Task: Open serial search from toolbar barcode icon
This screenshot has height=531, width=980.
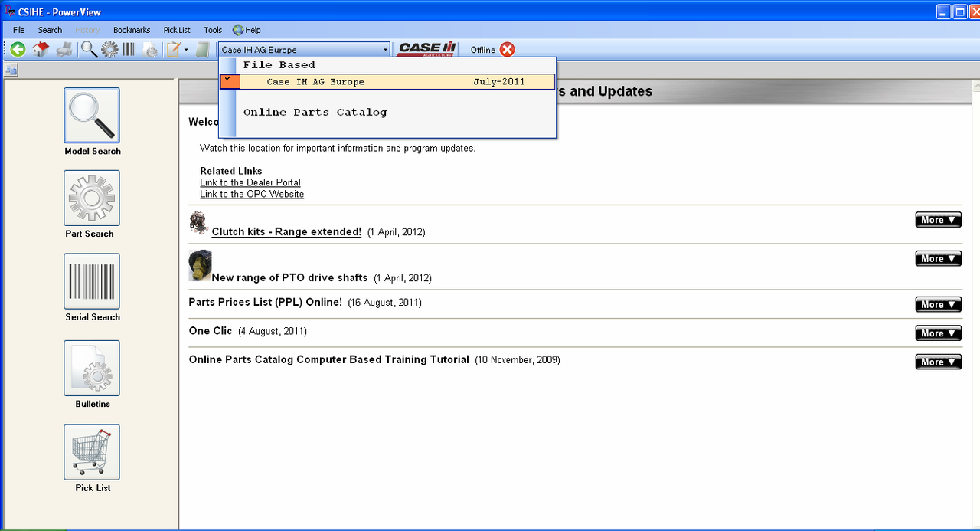Action: [x=129, y=50]
